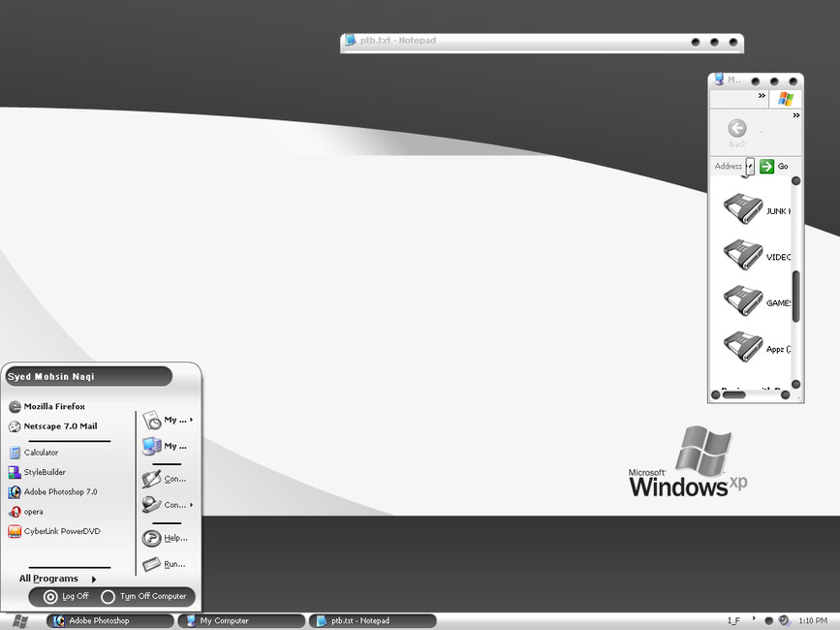The width and height of the screenshot is (840, 630).
Task: Click horizontal scrollbar thumb in My Computer
Action: click(734, 394)
